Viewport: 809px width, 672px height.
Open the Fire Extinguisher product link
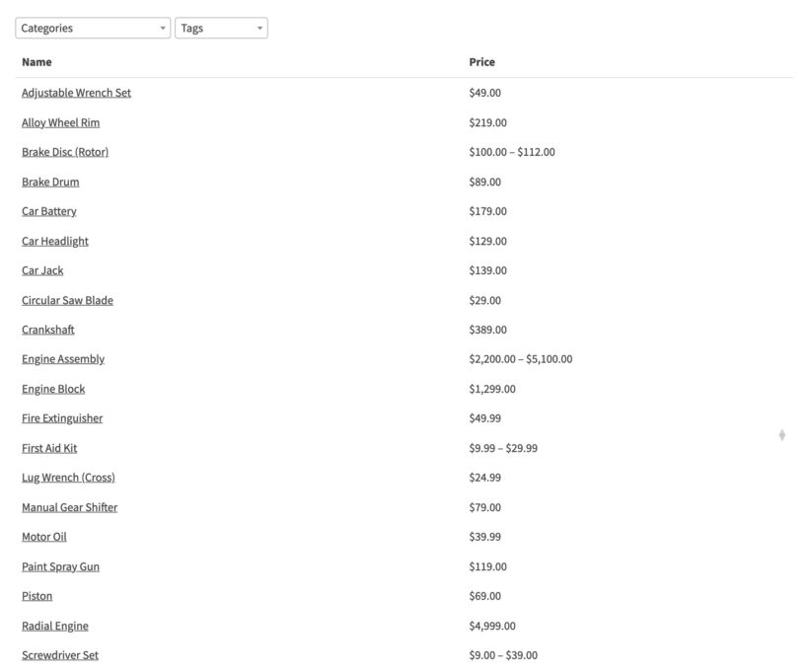tap(62, 418)
